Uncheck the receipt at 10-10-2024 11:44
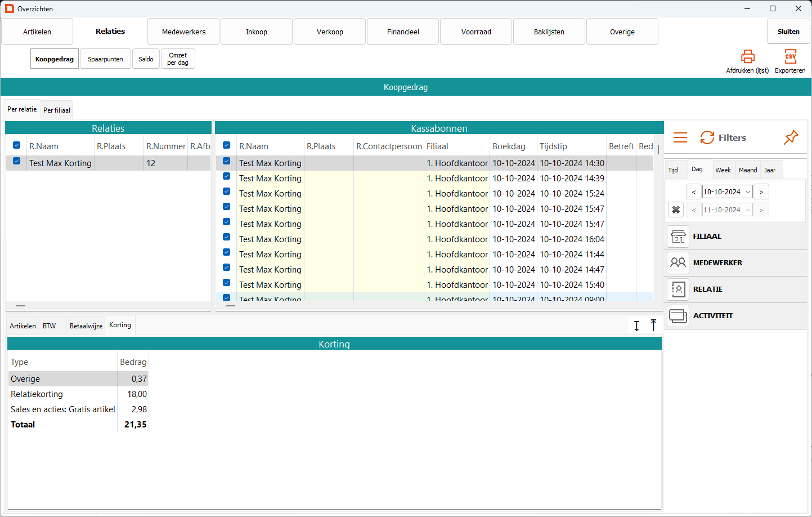The height and width of the screenshot is (517, 812). point(227,252)
